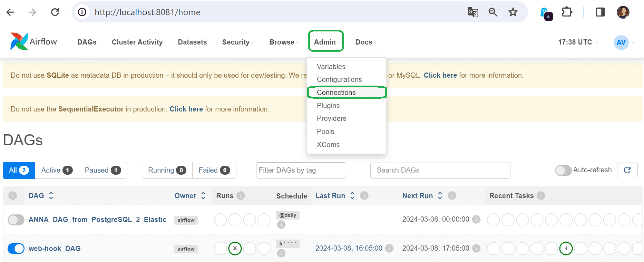Click the browser bookmark star icon
Screen dimensions: 644x262
point(513,12)
